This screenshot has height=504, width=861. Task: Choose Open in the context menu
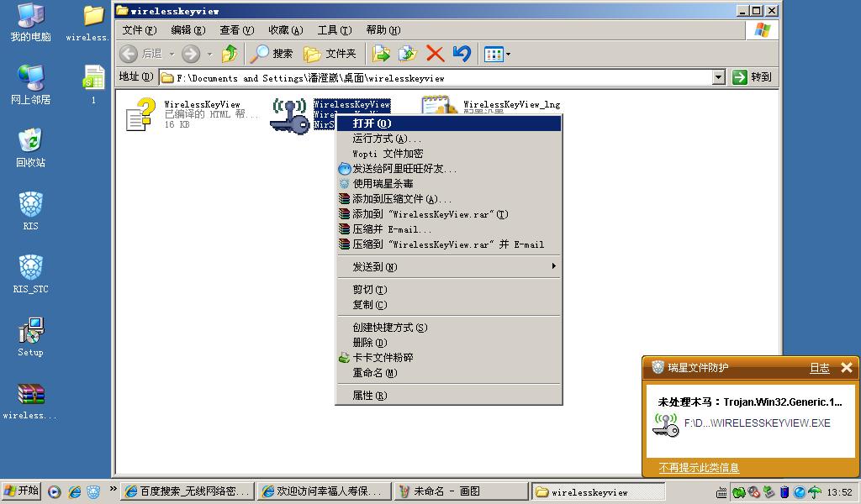tap(449, 123)
